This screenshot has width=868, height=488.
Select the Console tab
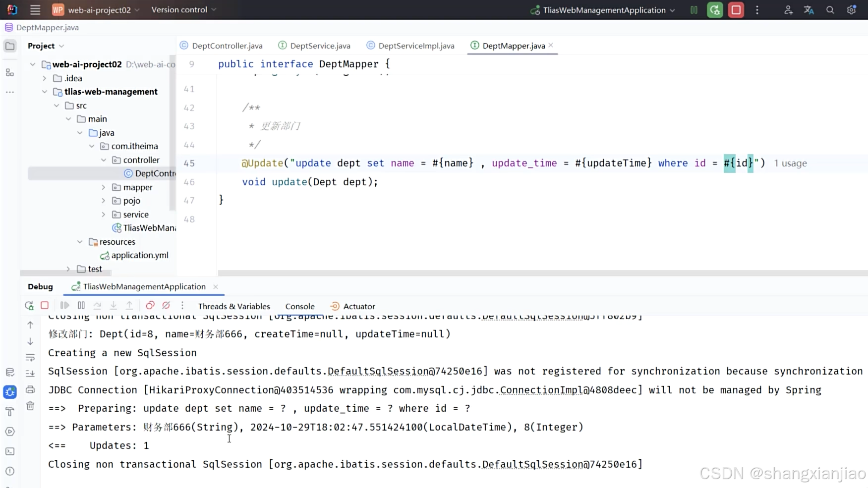coord(300,306)
